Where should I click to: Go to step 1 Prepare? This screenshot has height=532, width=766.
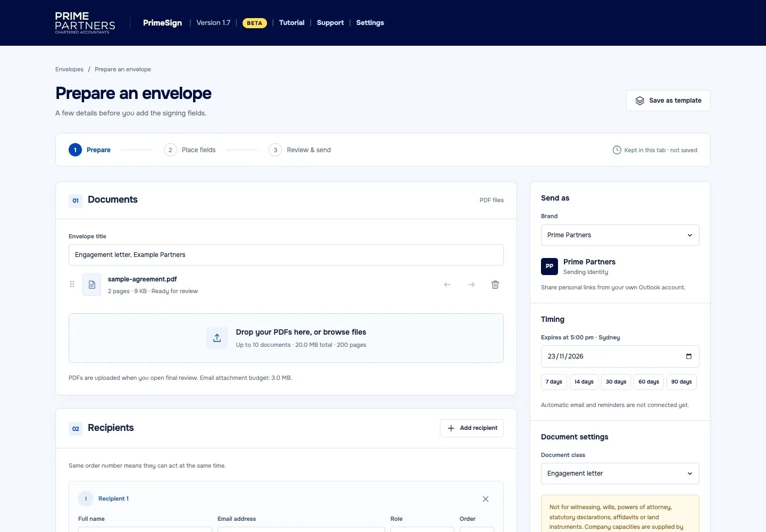[x=90, y=150]
